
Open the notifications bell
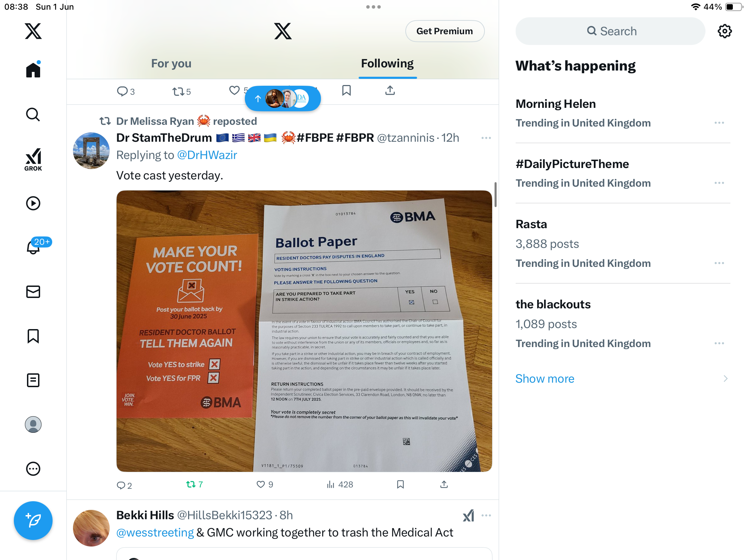33,247
